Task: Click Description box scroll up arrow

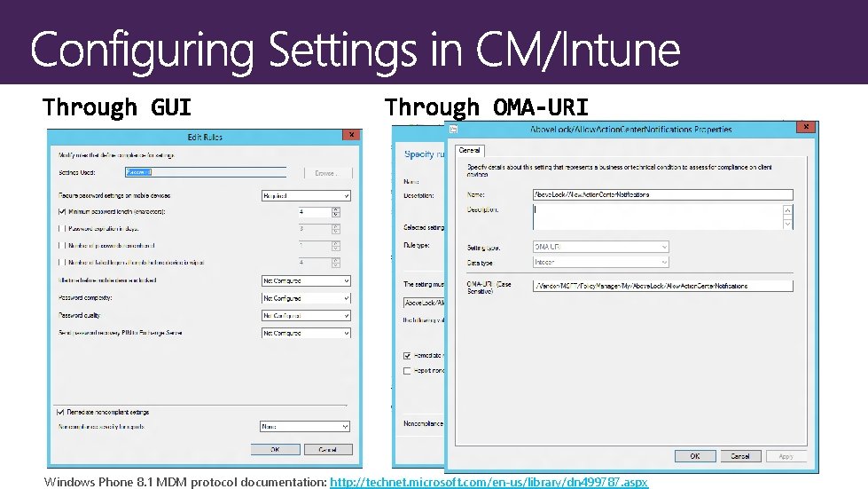Action: click(787, 210)
